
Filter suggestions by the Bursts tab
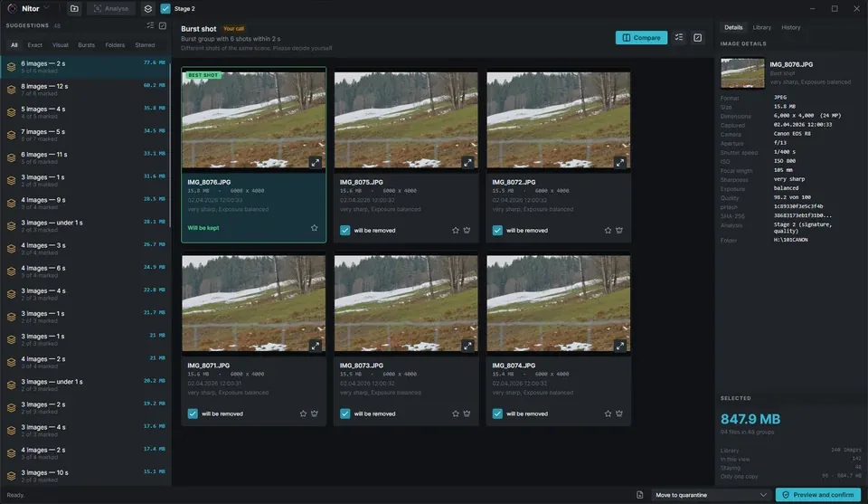[87, 45]
